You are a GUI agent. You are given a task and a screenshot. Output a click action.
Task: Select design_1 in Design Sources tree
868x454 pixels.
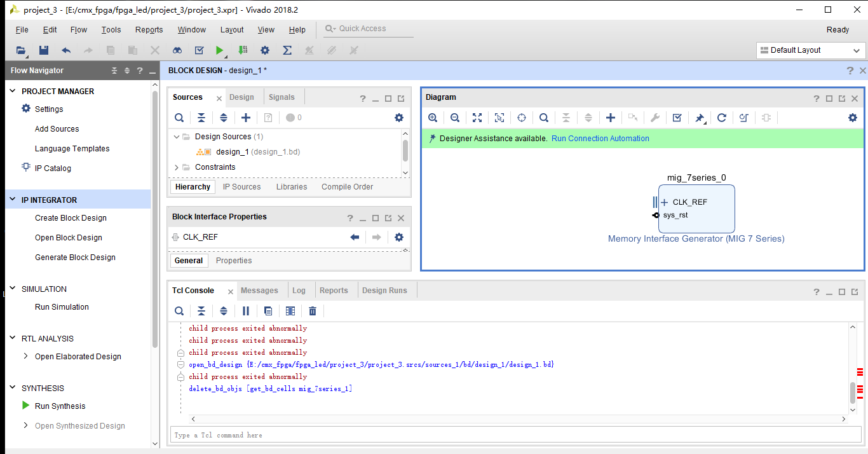232,152
